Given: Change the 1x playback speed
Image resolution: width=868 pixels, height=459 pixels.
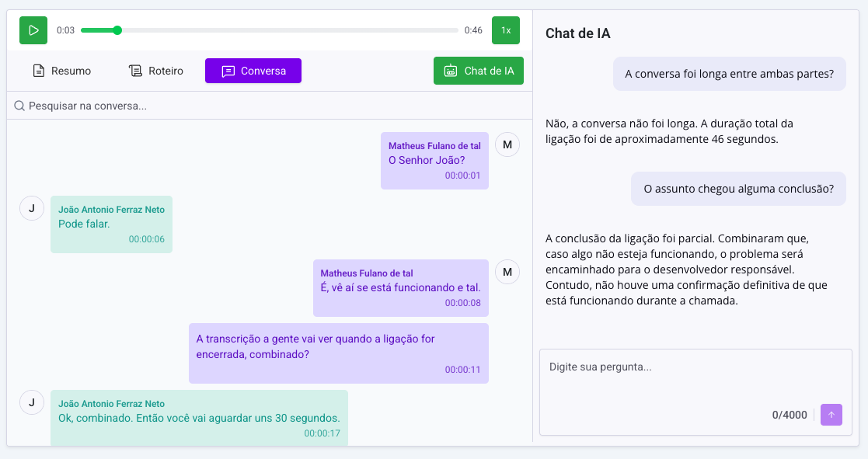Looking at the screenshot, I should (x=505, y=30).
